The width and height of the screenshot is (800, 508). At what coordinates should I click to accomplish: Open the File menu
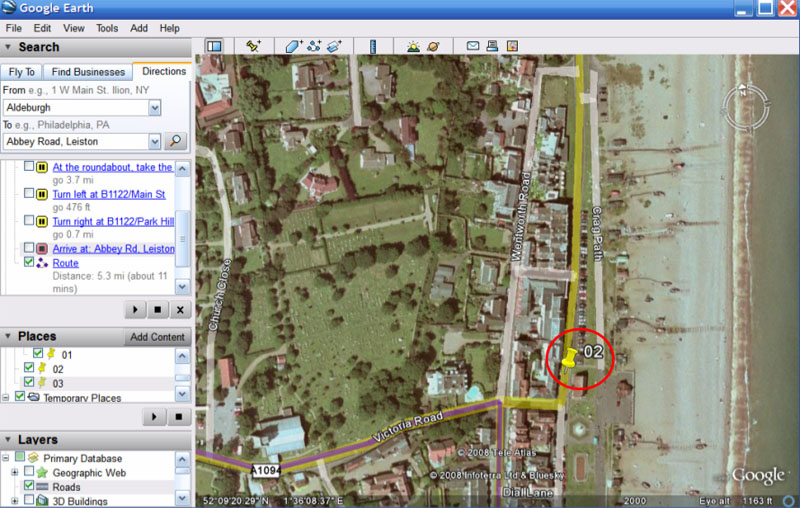point(14,28)
